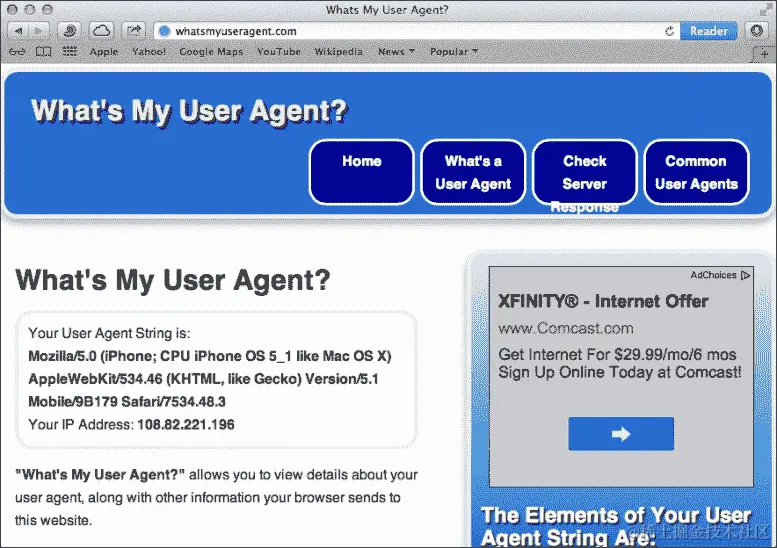Viewport: 777px width, 548px height.
Task: Click 'The Elements of Your User Agent String Are' heading
Action: pyautogui.click(x=616, y=526)
